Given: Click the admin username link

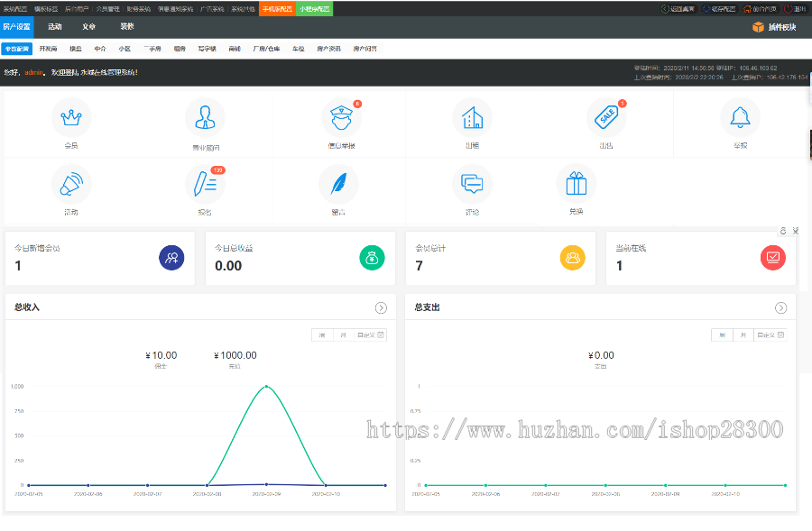Looking at the screenshot, I should [x=33, y=72].
